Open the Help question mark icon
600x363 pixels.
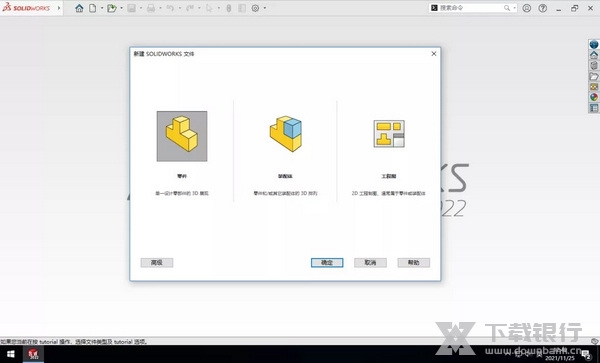(543, 8)
